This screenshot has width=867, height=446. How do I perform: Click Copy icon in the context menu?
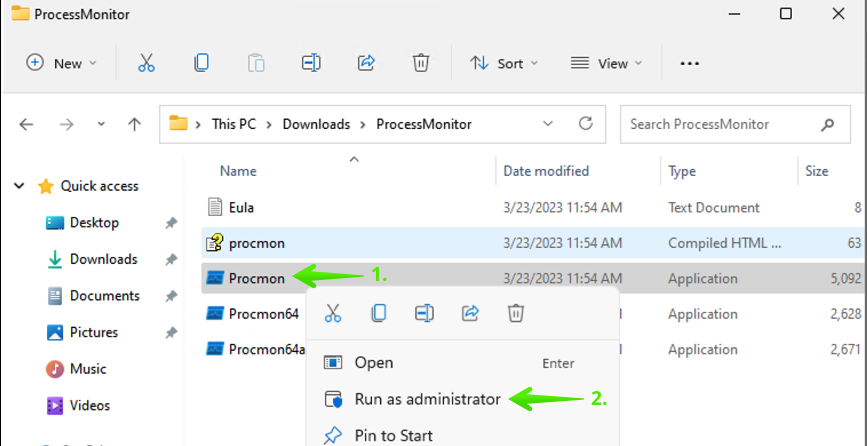pyautogui.click(x=379, y=313)
